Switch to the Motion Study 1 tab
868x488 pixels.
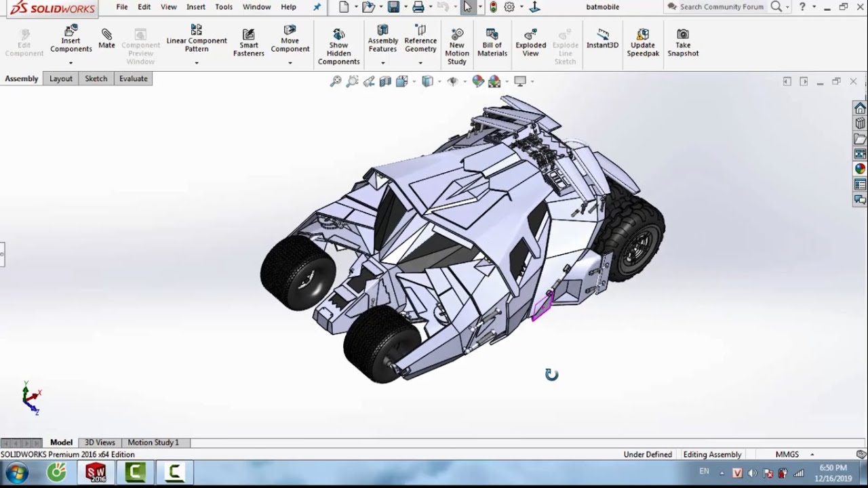153,443
